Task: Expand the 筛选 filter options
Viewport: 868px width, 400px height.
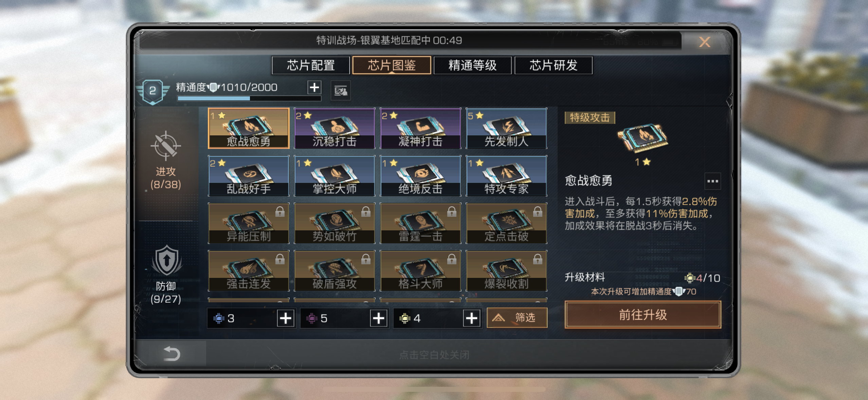Action: tap(517, 318)
